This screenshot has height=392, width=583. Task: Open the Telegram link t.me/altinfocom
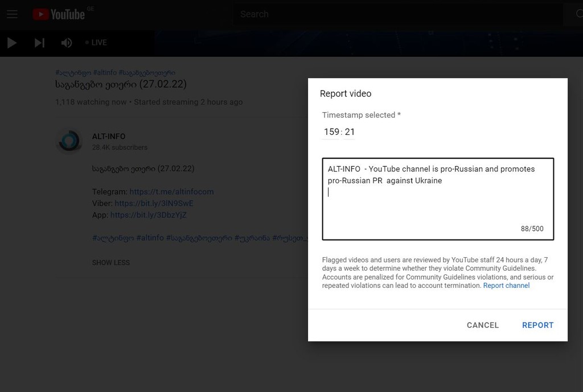coord(171,192)
